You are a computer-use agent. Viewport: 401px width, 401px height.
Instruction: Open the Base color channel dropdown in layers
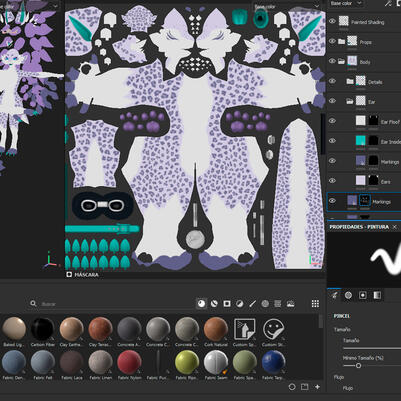346,4
